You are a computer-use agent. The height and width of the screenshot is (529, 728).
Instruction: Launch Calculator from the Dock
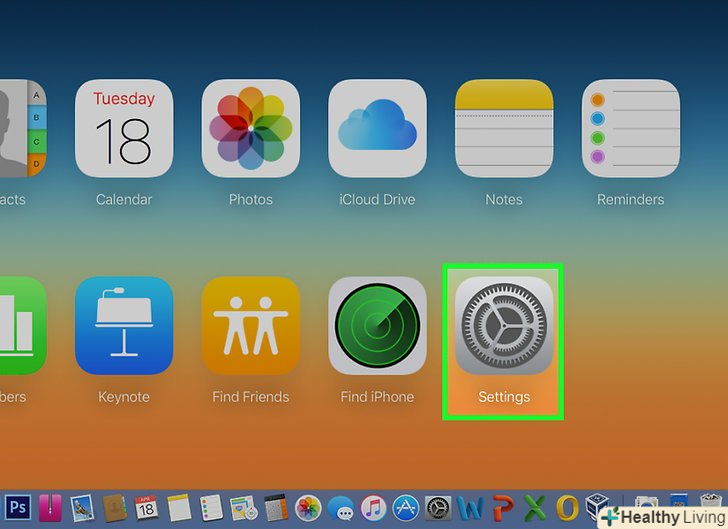(x=276, y=508)
